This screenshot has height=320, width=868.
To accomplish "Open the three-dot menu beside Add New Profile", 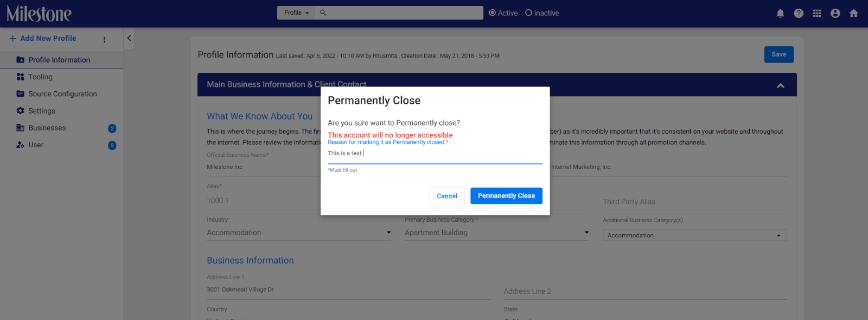I will (x=104, y=39).
